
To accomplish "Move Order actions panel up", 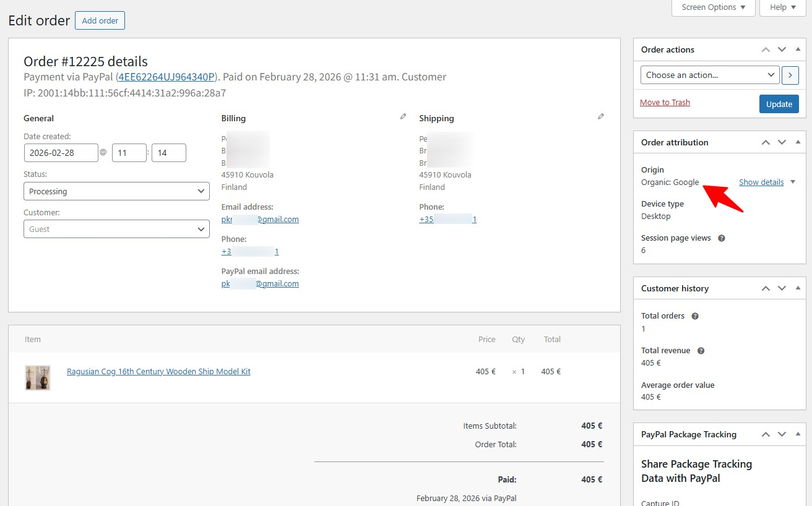I will 766,49.
